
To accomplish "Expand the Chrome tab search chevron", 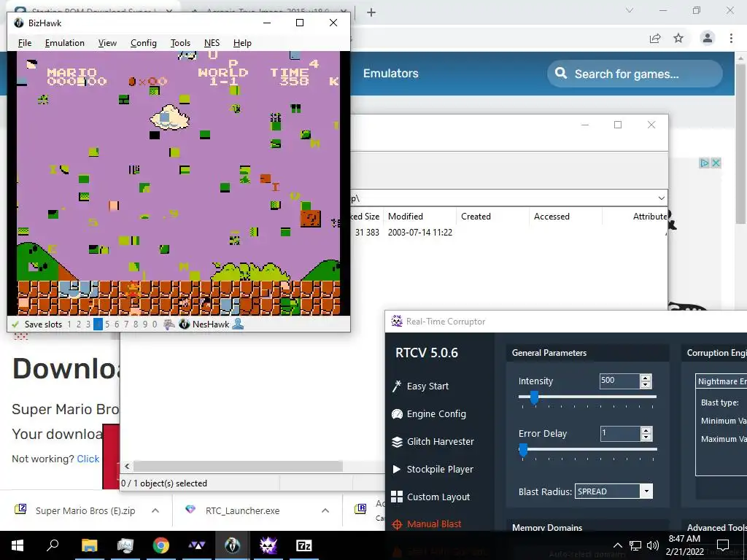I will [x=630, y=10].
